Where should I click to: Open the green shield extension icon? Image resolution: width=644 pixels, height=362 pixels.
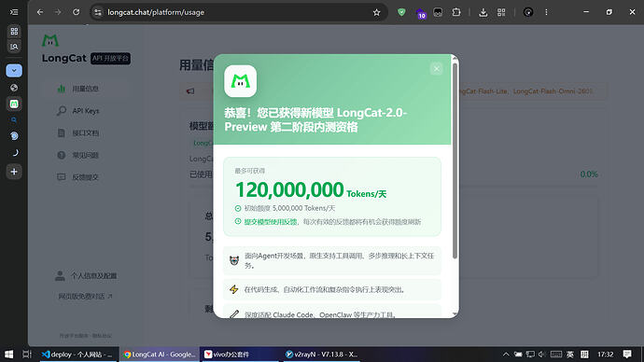point(401,12)
